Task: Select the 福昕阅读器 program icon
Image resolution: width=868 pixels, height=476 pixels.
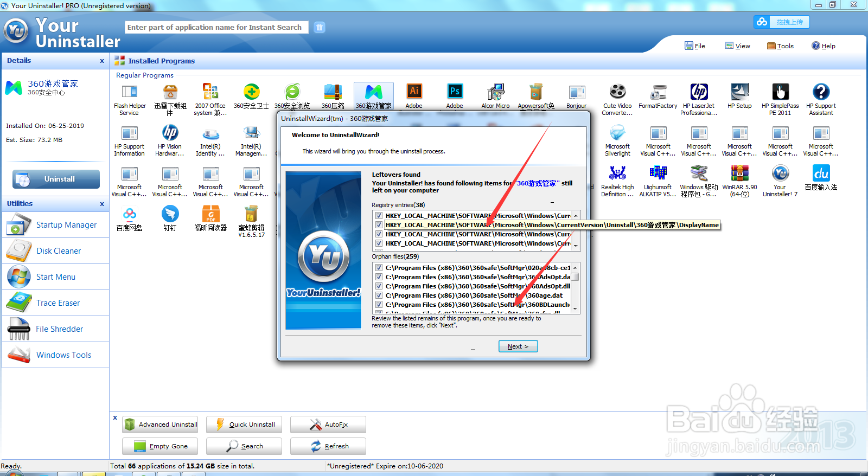Action: coord(210,214)
